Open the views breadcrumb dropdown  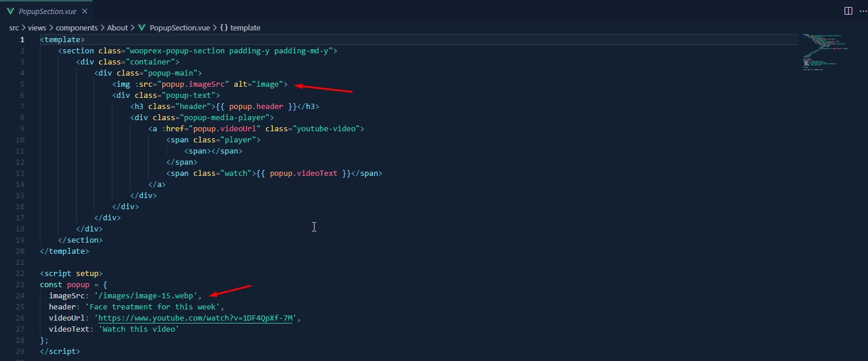click(37, 28)
